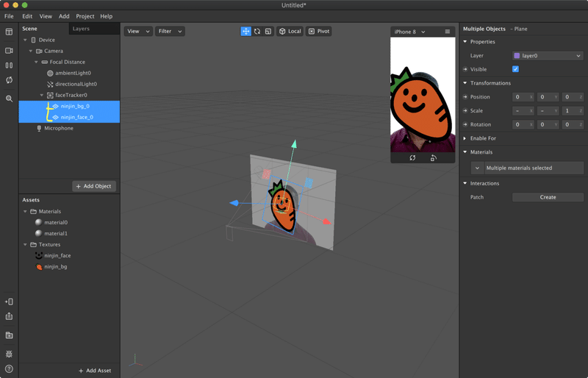
Task: Click the help question mark icon
Action: click(9, 369)
